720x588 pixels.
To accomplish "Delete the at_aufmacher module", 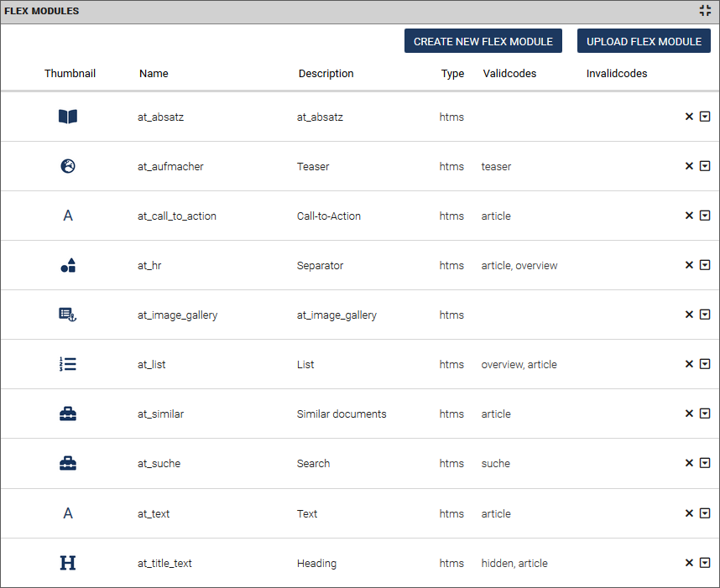I will [x=689, y=166].
